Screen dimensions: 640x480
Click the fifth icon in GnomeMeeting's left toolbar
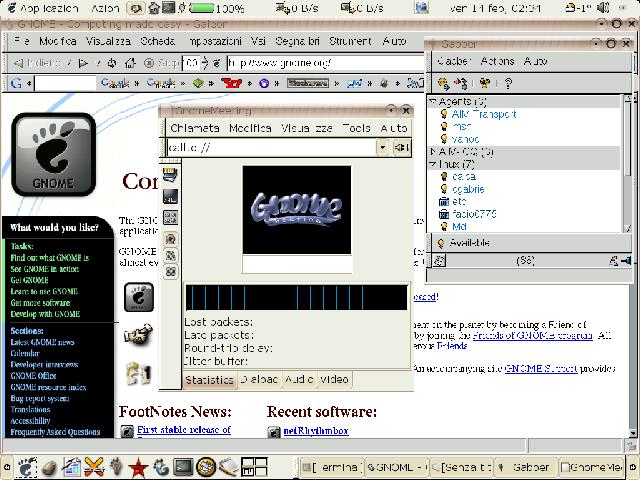coord(171,256)
